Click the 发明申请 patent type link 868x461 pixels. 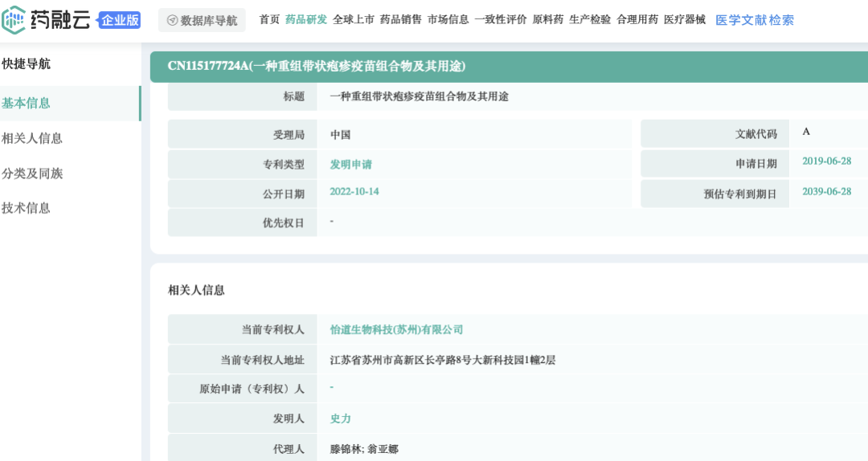(351, 165)
